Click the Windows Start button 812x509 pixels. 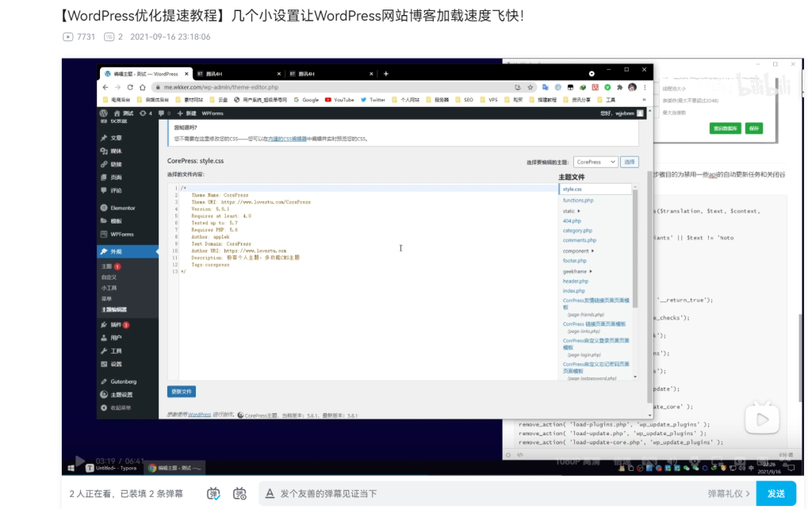[x=69, y=469]
